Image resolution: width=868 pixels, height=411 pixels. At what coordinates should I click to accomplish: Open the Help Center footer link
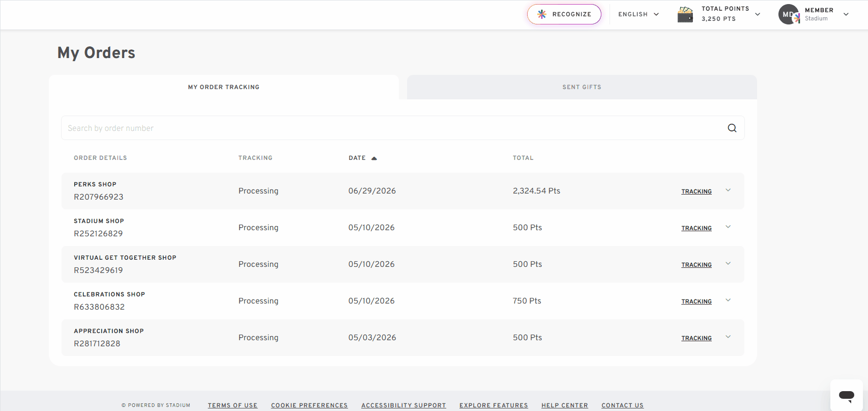pos(565,405)
